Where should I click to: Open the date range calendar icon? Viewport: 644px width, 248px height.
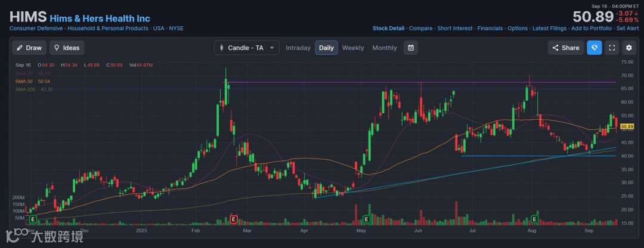(411, 48)
